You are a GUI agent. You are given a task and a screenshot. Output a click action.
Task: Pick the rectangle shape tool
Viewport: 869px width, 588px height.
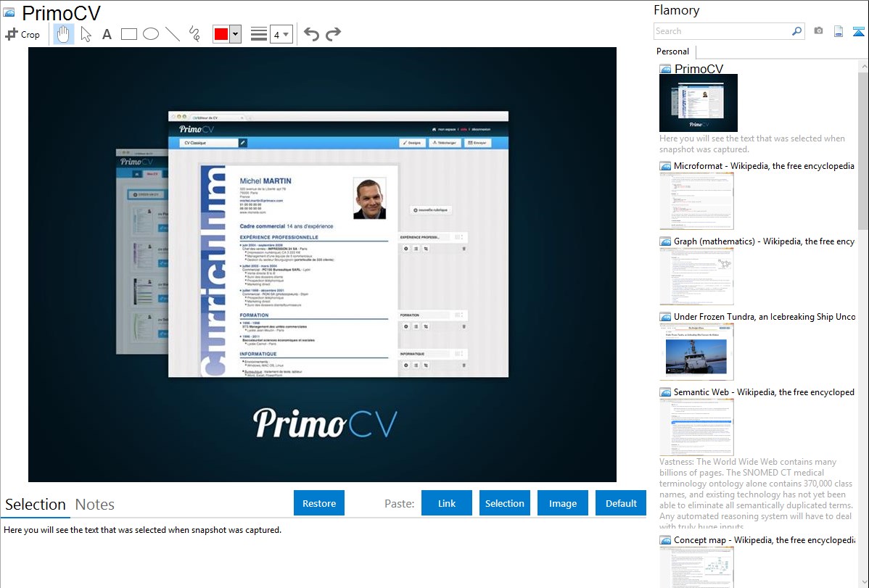click(x=128, y=34)
